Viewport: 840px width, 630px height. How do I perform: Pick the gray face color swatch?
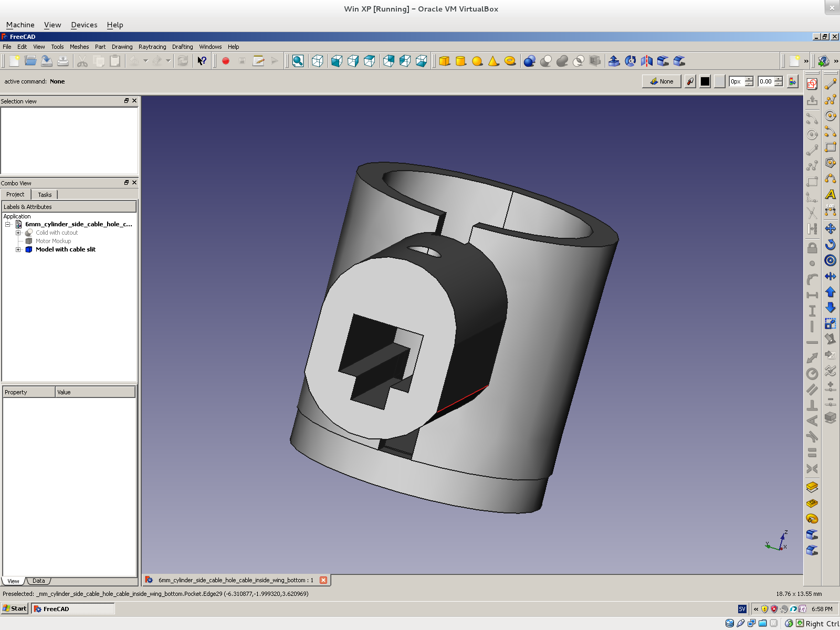coord(720,81)
